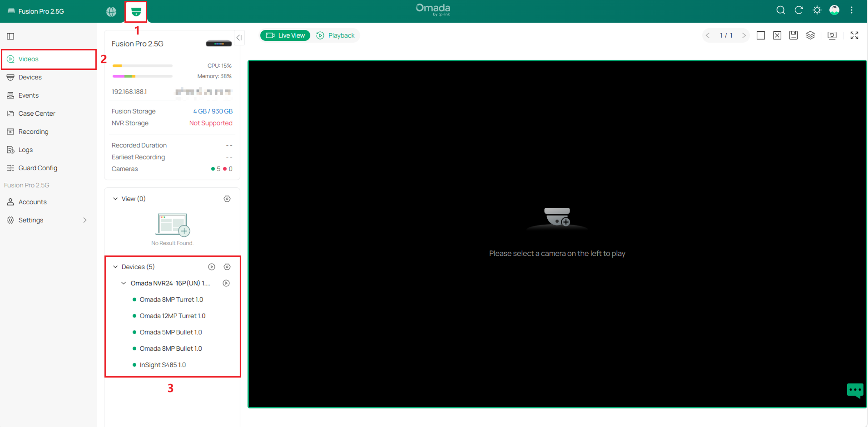Click the Fusion Pro 2.5G site selector
The height and width of the screenshot is (427, 868).
pyautogui.click(x=36, y=11)
